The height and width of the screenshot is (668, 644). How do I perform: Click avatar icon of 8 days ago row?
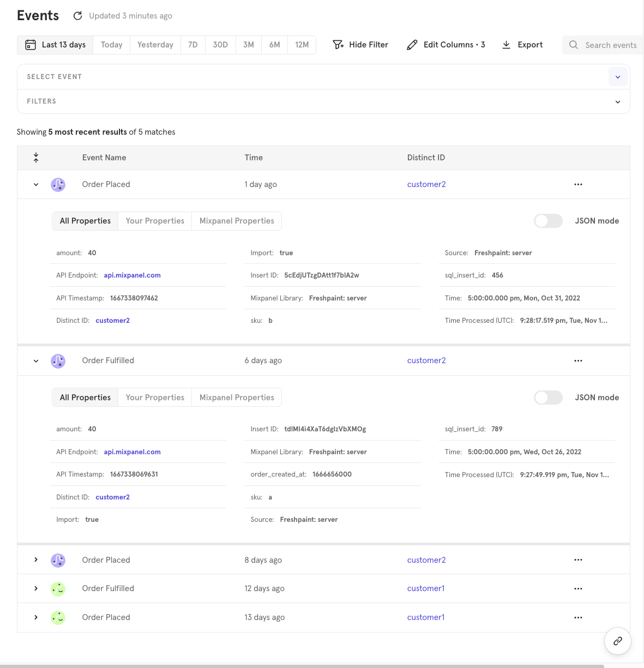coord(58,560)
